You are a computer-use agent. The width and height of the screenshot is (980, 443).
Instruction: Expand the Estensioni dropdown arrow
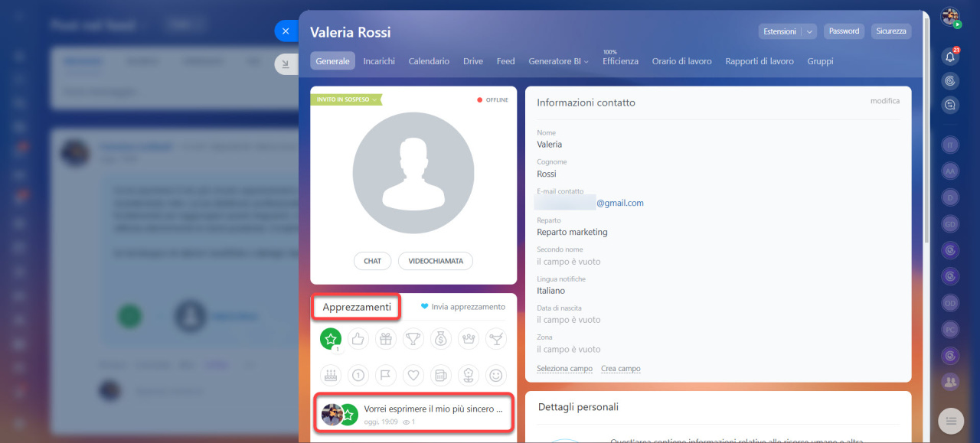coord(810,31)
